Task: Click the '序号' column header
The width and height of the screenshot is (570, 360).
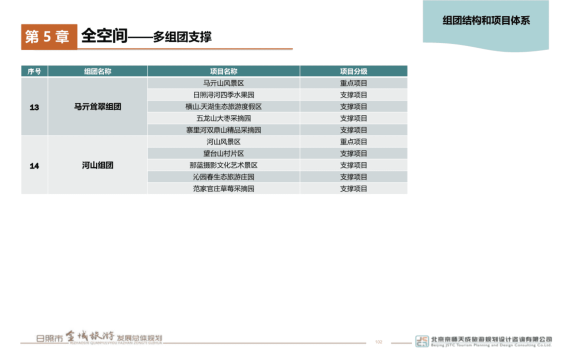Action: click(x=34, y=71)
